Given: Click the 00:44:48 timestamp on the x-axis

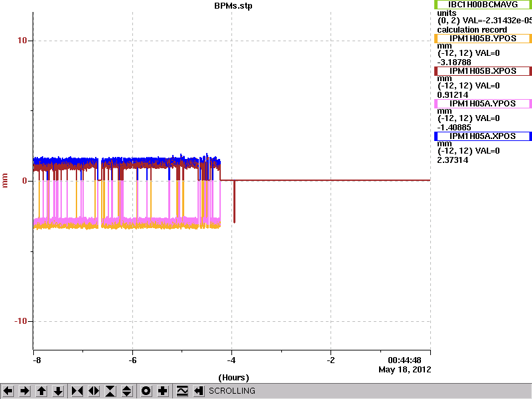Looking at the screenshot, I should (x=404, y=360).
